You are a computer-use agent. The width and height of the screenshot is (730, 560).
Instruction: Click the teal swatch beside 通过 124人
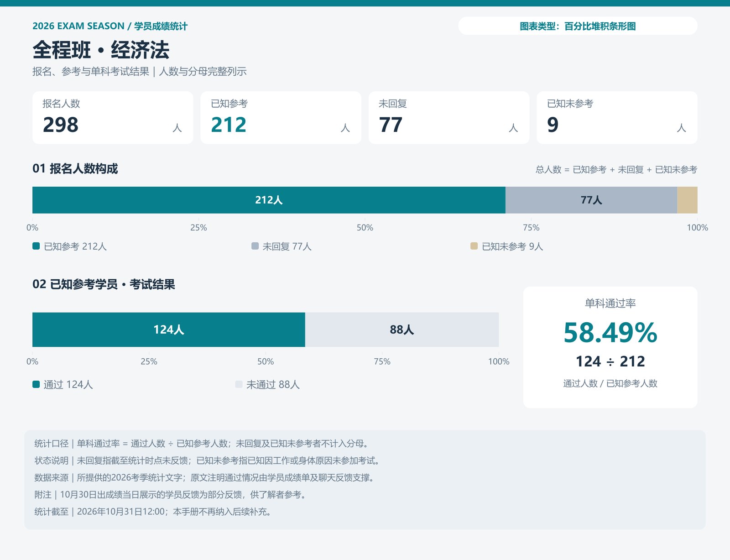click(36, 384)
